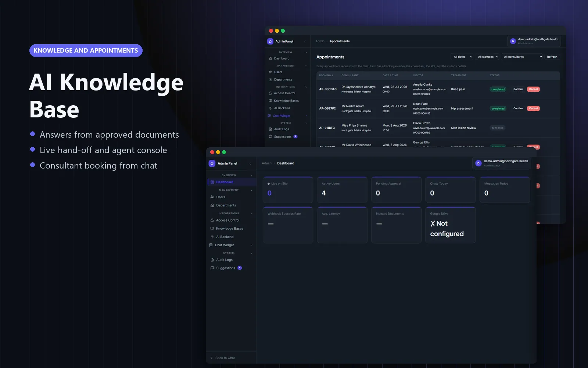Screen dimensions: 588x368
Task: Click Refresh button in Appointments window
Action: pyautogui.click(x=552, y=57)
